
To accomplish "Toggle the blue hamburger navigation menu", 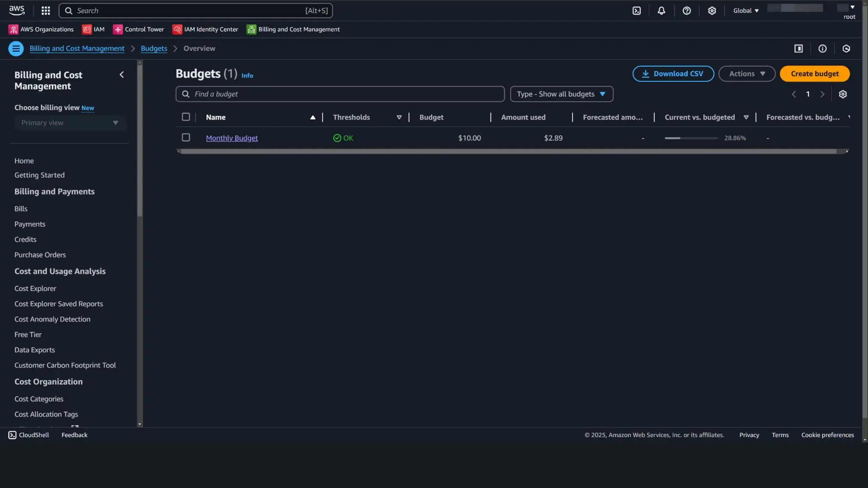I will coord(16,49).
